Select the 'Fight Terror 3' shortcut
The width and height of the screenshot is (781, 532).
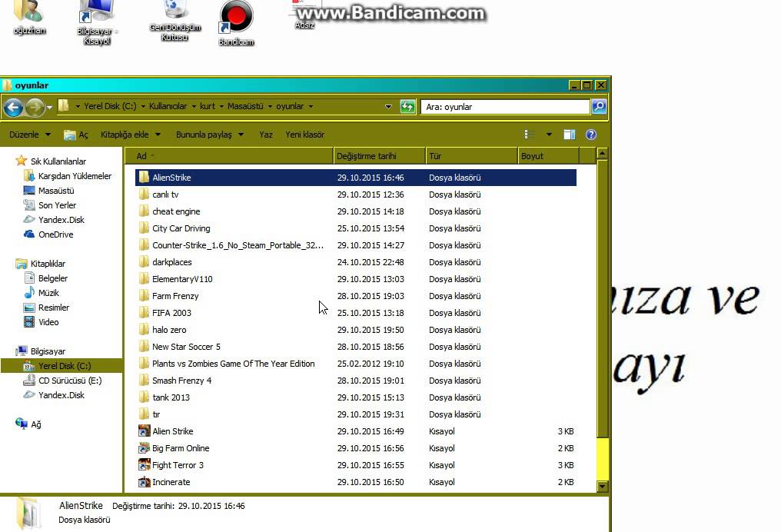(x=356, y=465)
